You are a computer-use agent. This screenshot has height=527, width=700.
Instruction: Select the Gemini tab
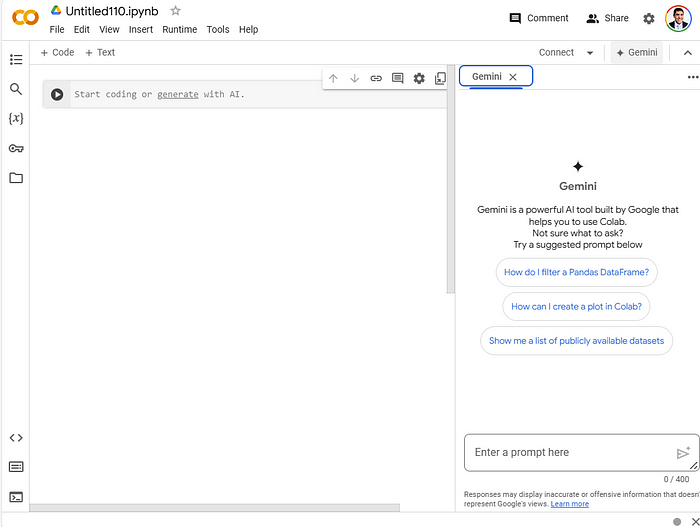(487, 76)
